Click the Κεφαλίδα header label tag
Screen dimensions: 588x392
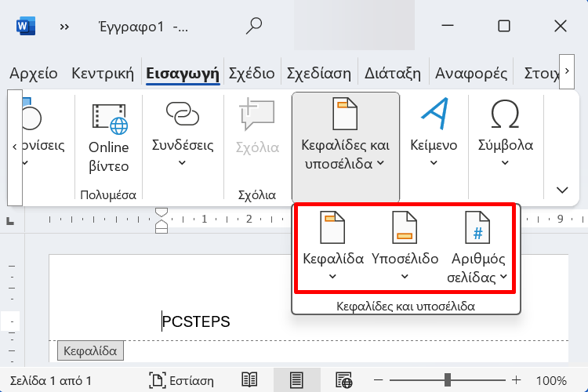click(x=90, y=350)
